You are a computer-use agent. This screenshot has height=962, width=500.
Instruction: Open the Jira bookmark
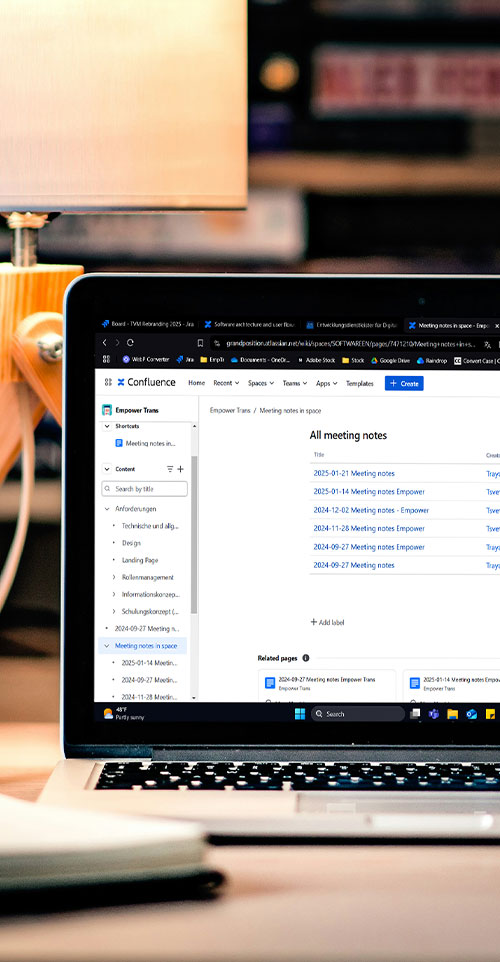click(x=185, y=360)
